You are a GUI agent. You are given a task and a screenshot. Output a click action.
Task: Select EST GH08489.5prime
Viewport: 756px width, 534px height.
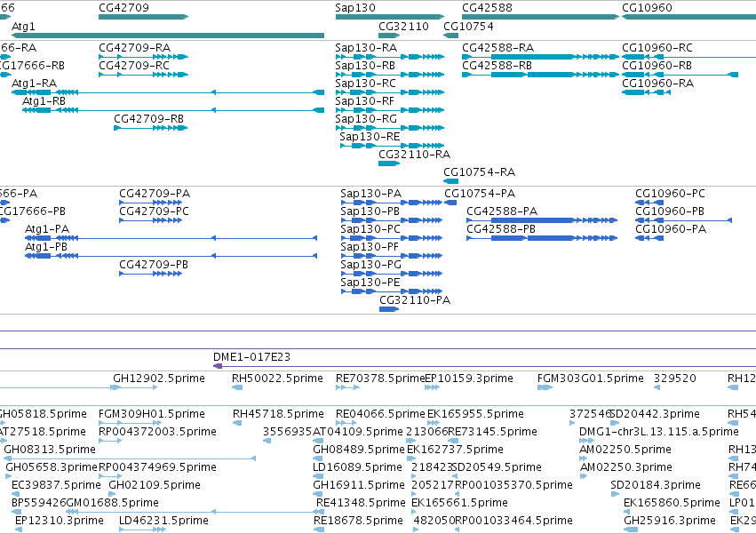pos(318,458)
